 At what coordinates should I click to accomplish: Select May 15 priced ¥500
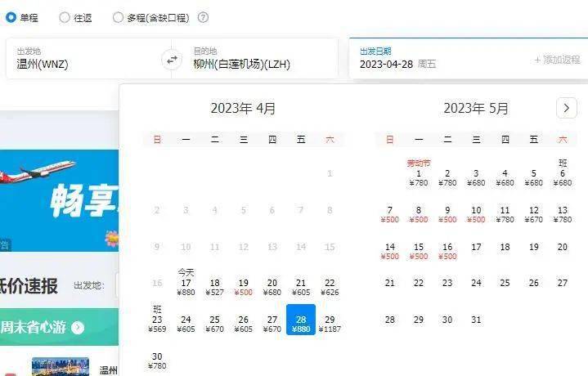(x=419, y=251)
